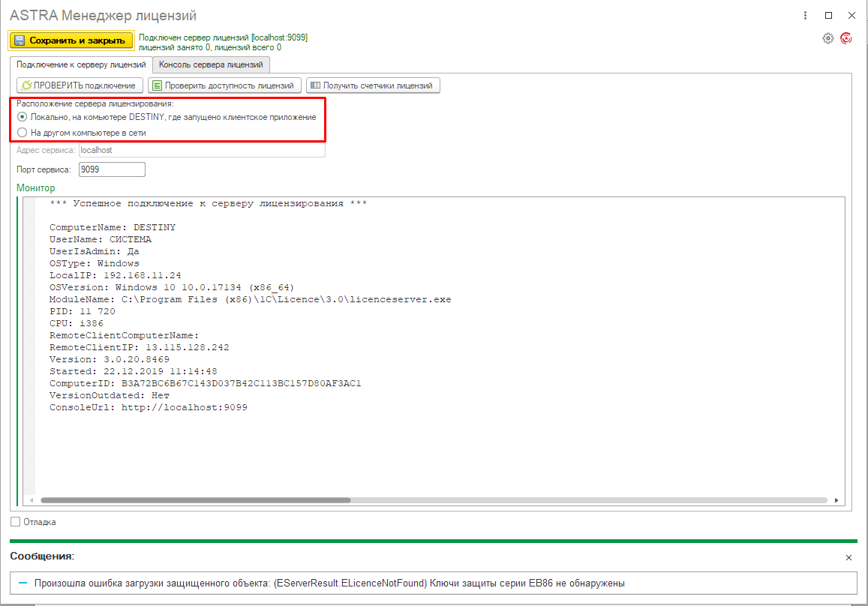Image resolution: width=868 pixels, height=606 pixels.
Task: Click the LocalIP 192.168.11.24 line
Action: tap(115, 275)
